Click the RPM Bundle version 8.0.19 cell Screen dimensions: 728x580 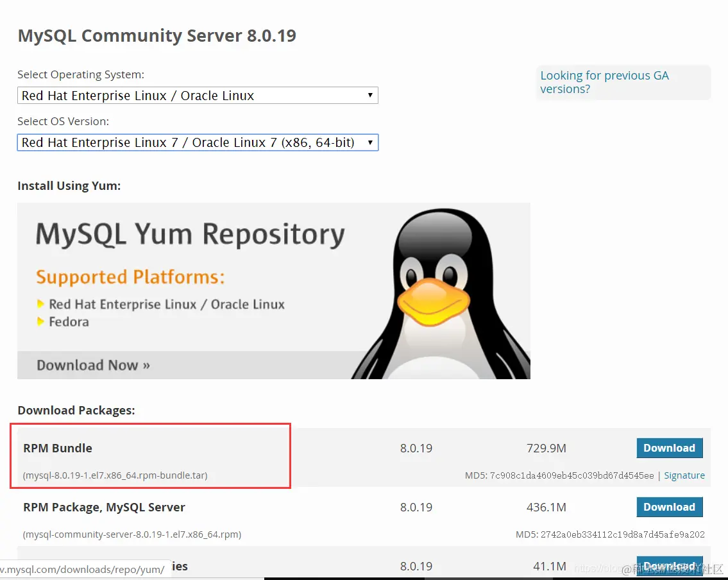pyautogui.click(x=416, y=448)
